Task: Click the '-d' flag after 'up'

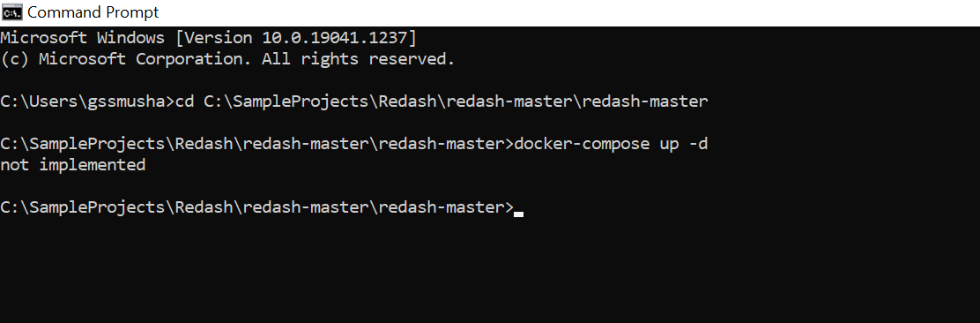Action: click(698, 144)
